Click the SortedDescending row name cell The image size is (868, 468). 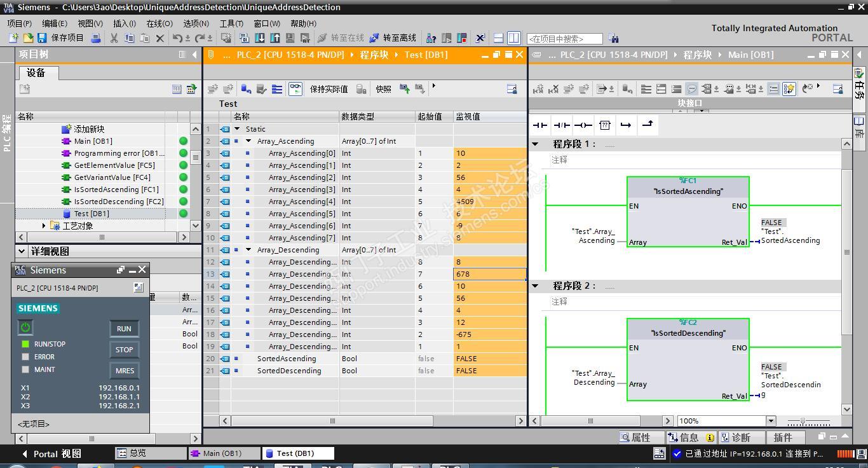click(x=289, y=371)
